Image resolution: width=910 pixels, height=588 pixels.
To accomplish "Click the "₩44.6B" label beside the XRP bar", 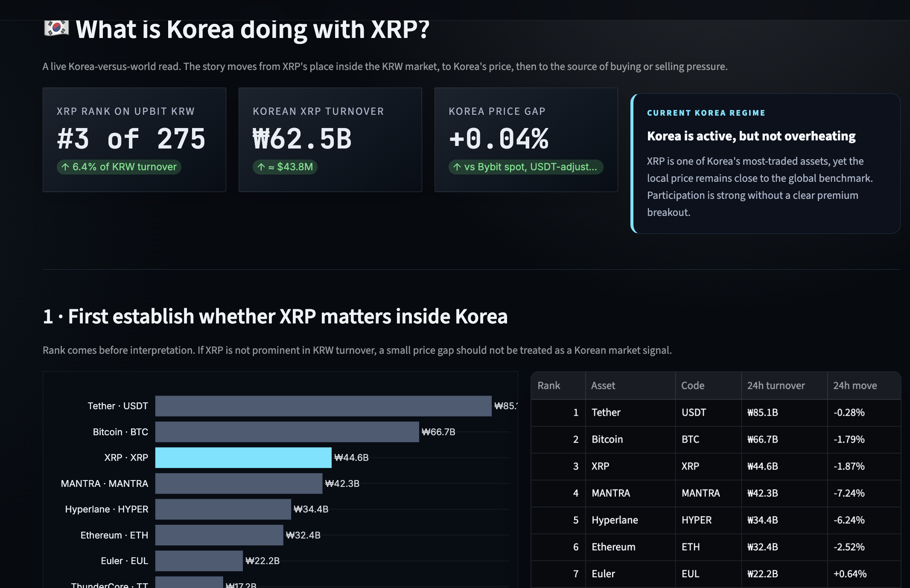I will pos(351,457).
